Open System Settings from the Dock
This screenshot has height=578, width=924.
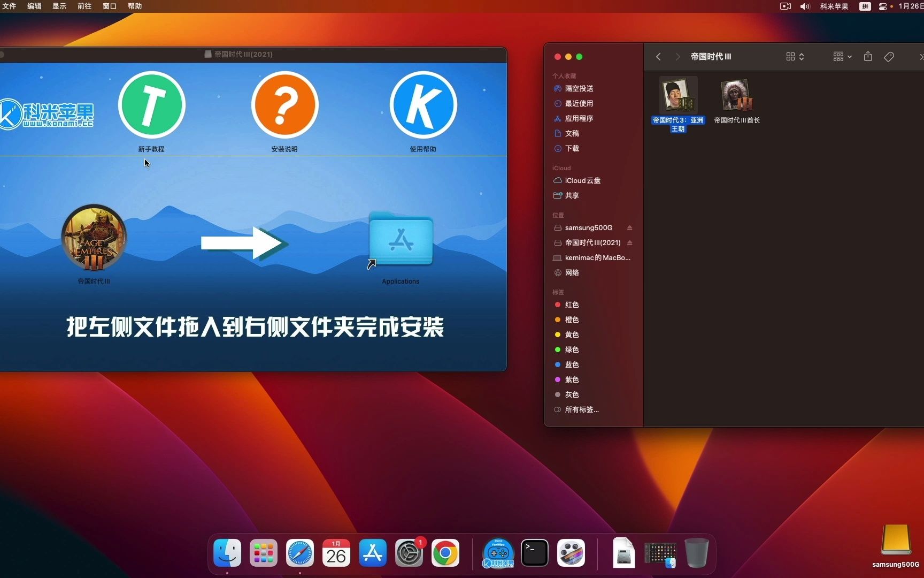[x=409, y=553]
